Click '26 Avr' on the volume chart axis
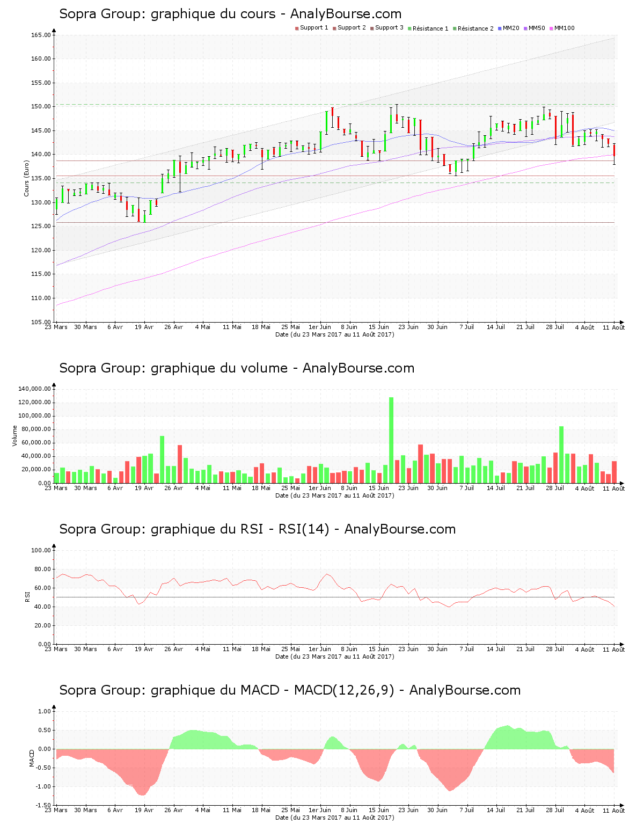Viewport: 644px width, 832px height. coord(174,488)
